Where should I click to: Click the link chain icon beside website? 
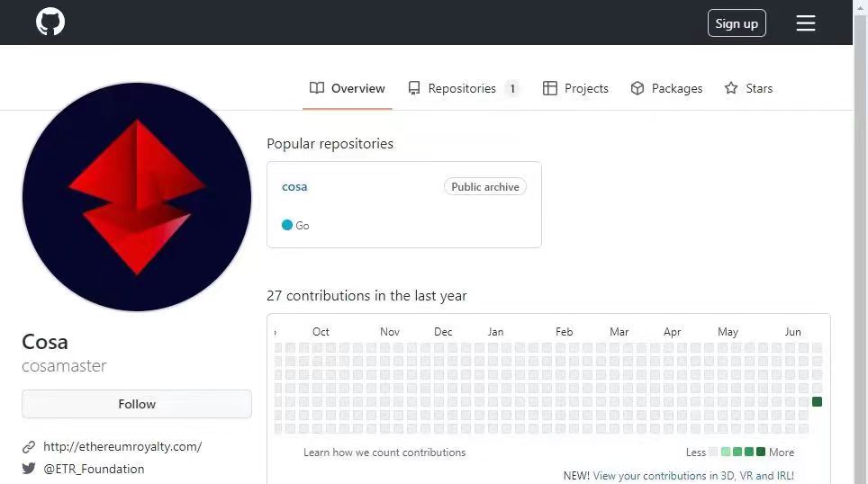pyautogui.click(x=29, y=447)
